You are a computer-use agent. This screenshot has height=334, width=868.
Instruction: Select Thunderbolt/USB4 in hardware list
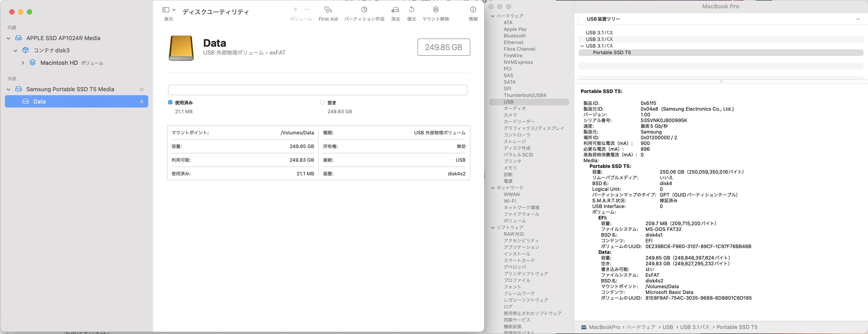point(525,95)
